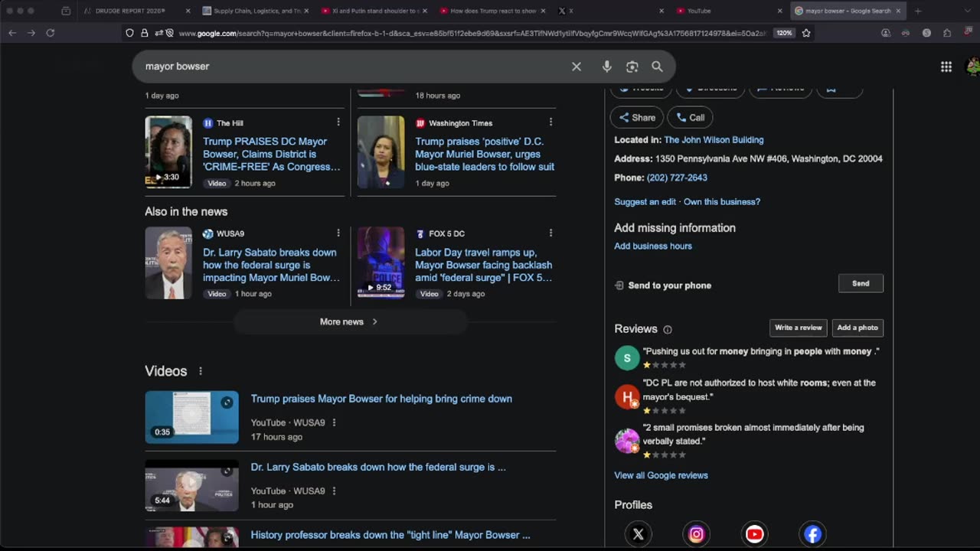
Task: Open Washington Times 'positive' D.C. Mayor article
Action: [485, 154]
